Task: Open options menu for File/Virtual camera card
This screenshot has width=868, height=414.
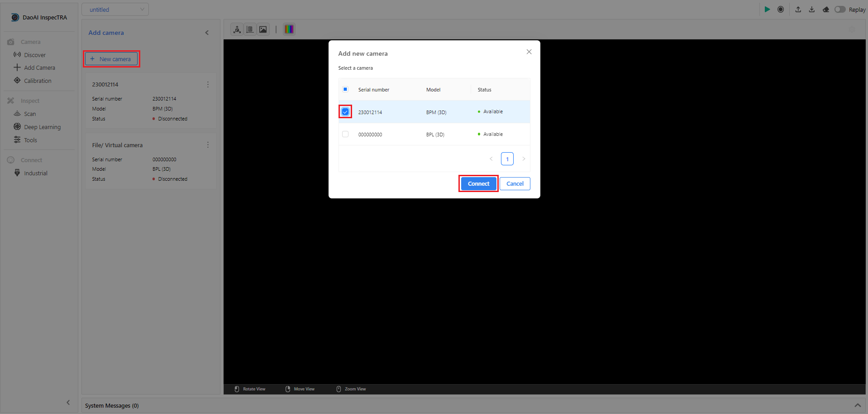Action: (x=208, y=145)
